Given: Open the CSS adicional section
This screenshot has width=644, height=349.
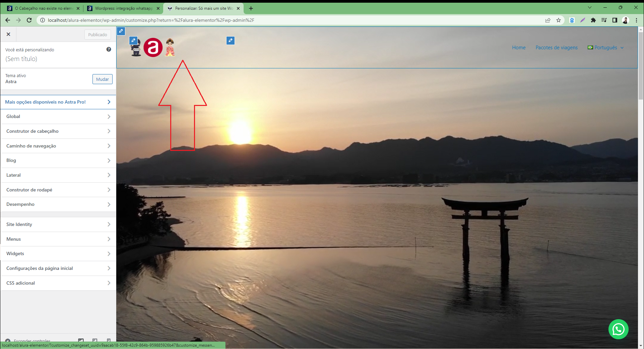Looking at the screenshot, I should point(58,283).
